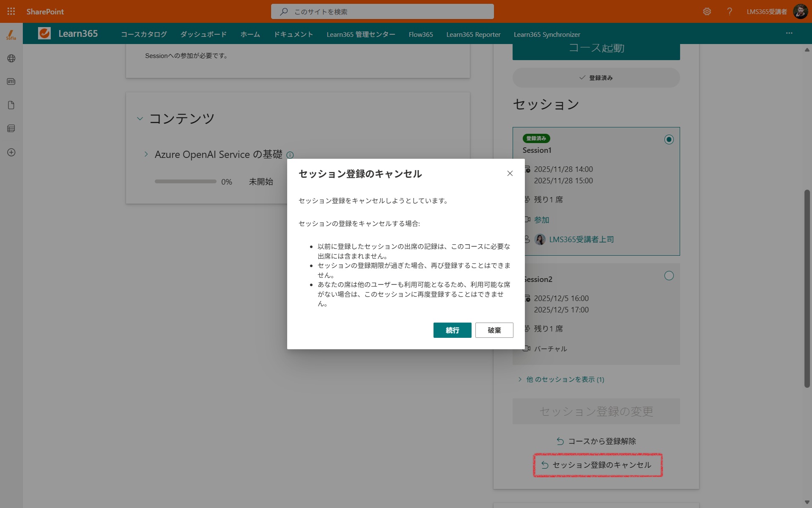This screenshot has width=812, height=508.
Task: Click the 未開始 status text
Action: 261,182
